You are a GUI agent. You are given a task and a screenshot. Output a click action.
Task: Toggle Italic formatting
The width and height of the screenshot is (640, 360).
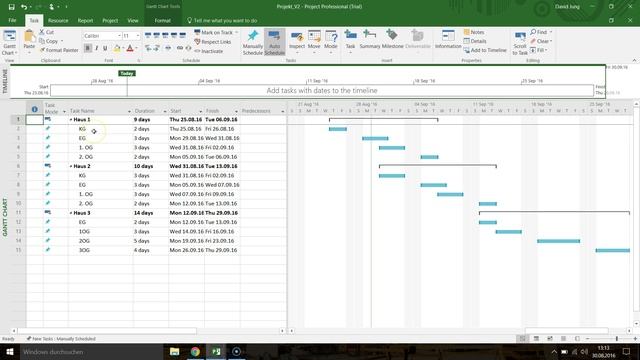(x=96, y=49)
